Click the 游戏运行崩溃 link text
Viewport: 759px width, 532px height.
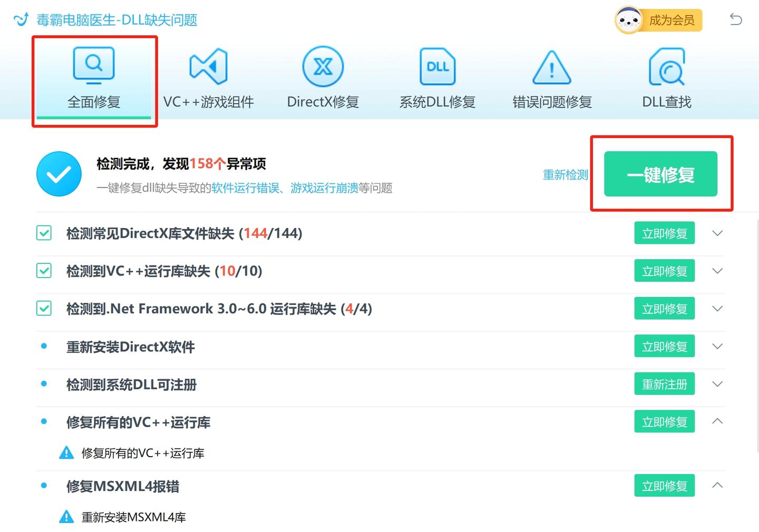(324, 188)
